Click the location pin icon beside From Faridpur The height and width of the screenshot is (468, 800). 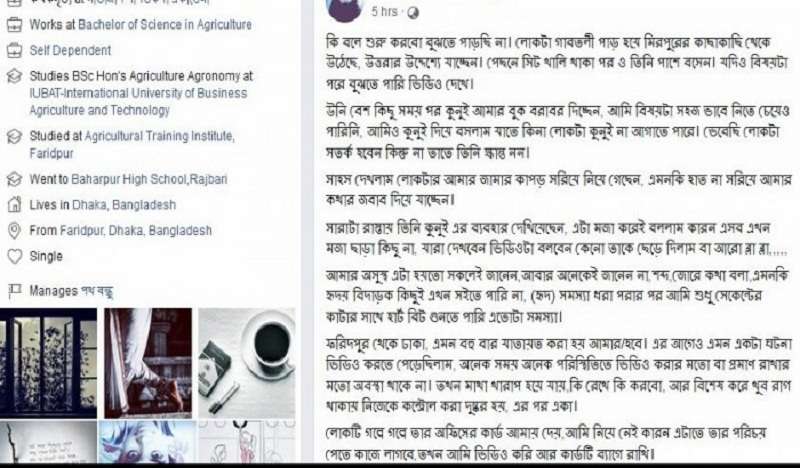tap(14, 231)
